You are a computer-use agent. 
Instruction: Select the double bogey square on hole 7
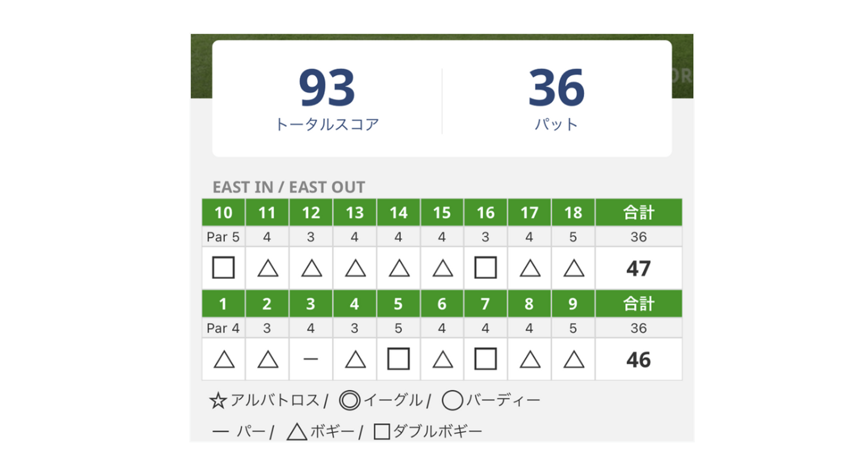tap(485, 360)
